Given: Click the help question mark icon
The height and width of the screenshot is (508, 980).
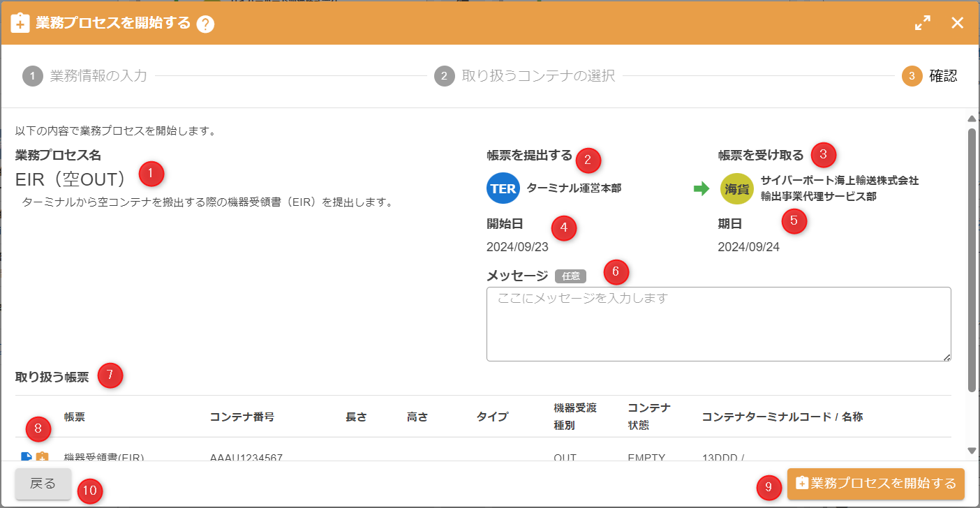Looking at the screenshot, I should 205,24.
